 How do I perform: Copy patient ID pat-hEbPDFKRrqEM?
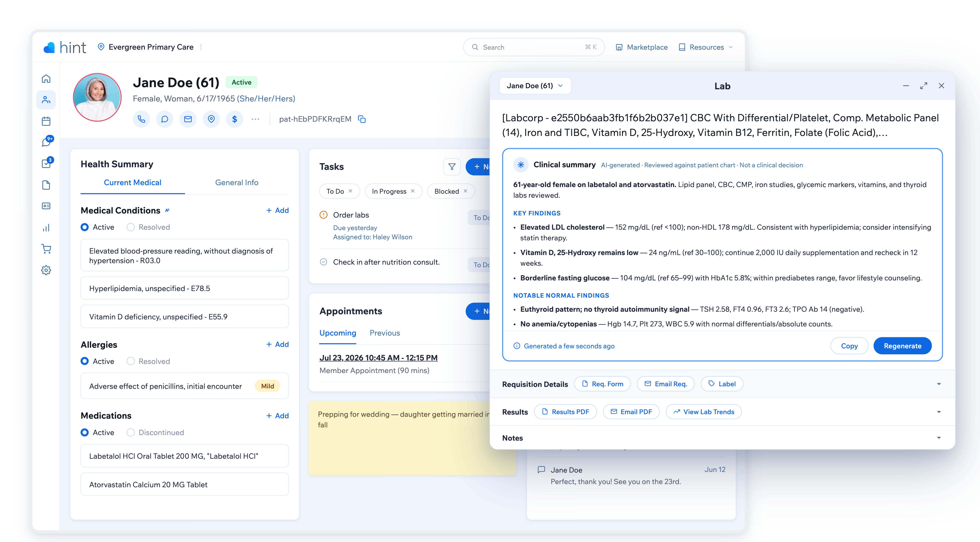tap(362, 119)
